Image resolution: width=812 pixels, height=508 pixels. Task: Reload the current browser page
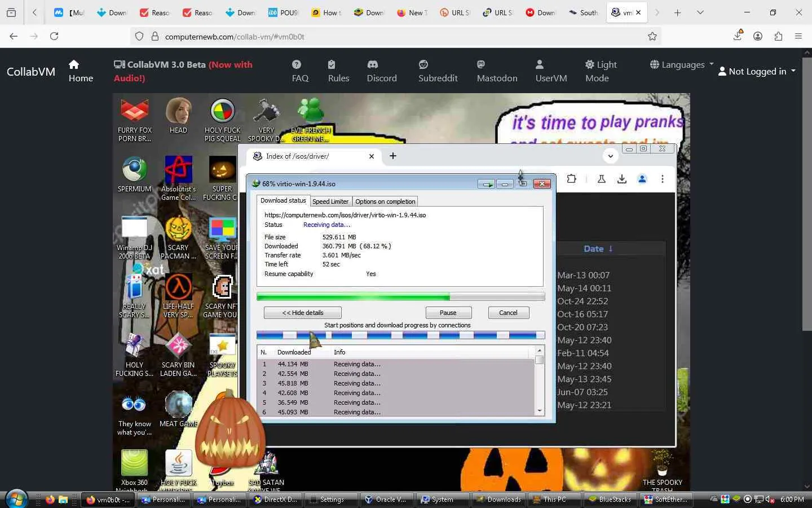click(54, 36)
